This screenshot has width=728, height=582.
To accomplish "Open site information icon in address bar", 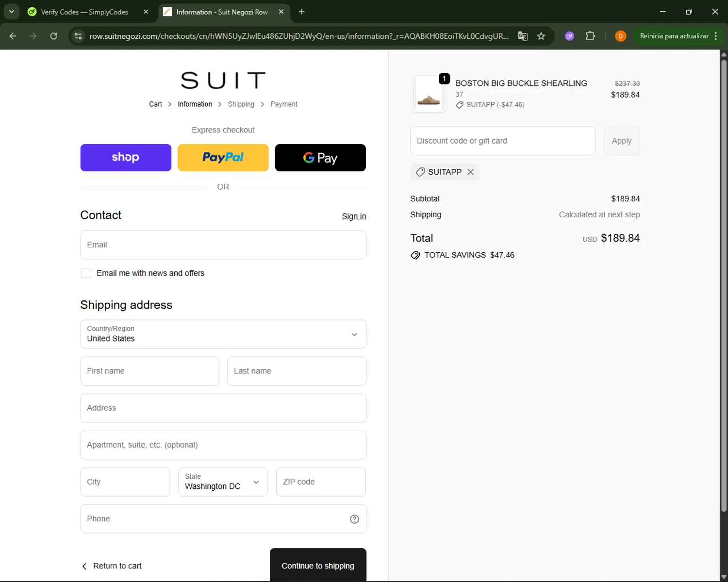I will [78, 36].
